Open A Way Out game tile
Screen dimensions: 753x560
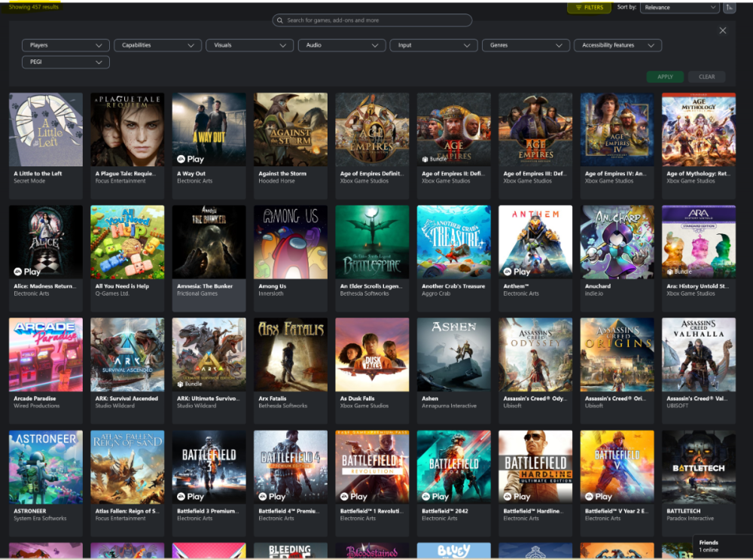pyautogui.click(x=209, y=129)
